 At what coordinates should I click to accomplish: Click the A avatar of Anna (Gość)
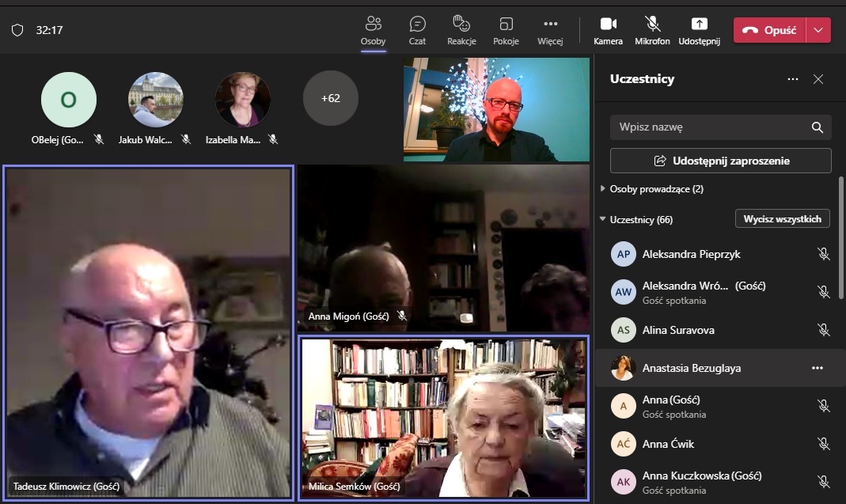623,406
